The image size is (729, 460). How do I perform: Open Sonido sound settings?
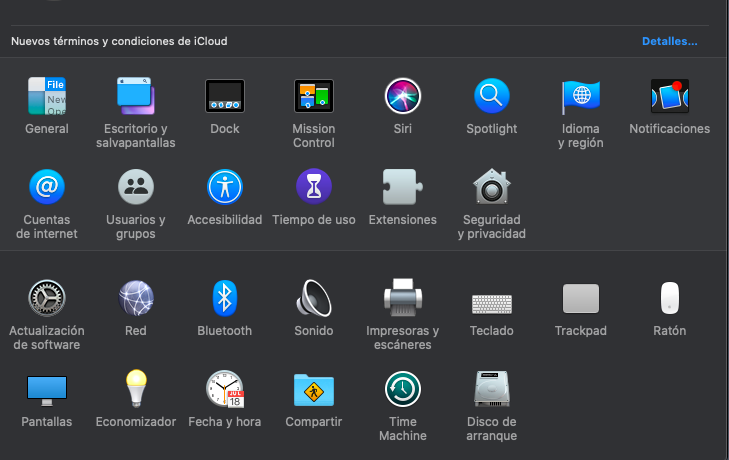pos(314,298)
